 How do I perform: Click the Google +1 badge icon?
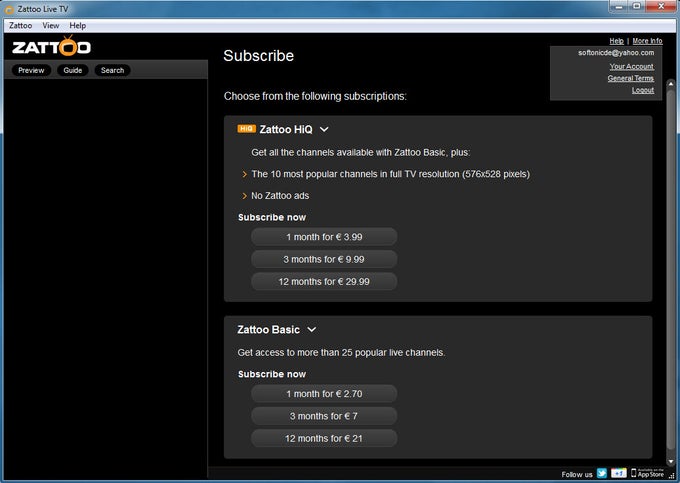(x=618, y=473)
